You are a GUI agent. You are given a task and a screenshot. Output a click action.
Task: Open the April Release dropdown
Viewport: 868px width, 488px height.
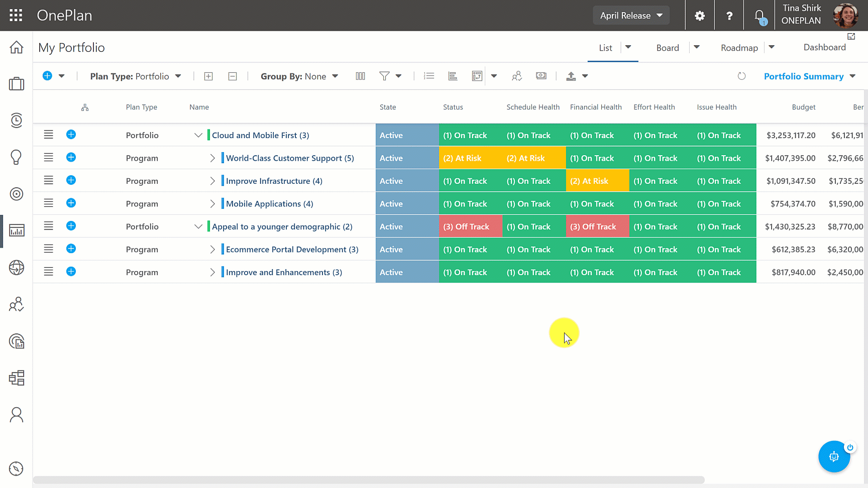pyautogui.click(x=631, y=16)
